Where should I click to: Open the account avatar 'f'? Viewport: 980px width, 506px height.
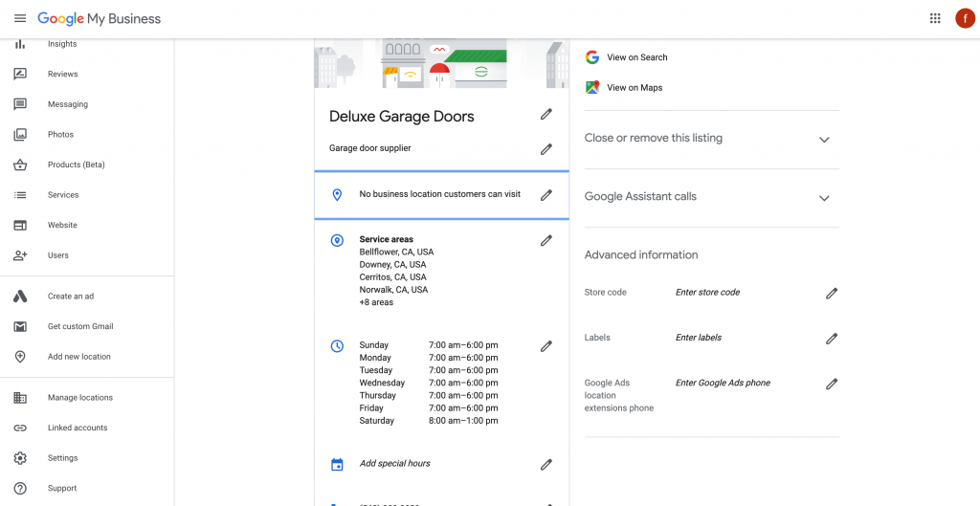[x=965, y=18]
